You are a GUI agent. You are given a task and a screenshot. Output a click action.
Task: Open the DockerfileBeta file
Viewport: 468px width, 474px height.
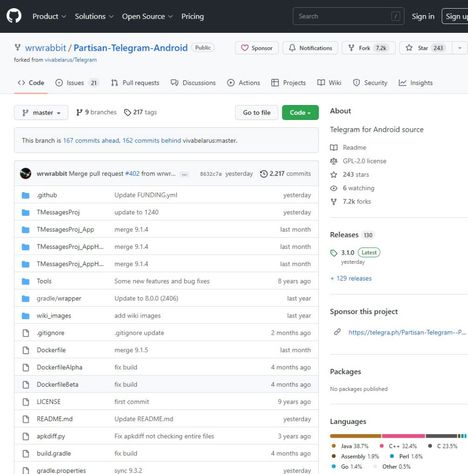pyautogui.click(x=57, y=385)
